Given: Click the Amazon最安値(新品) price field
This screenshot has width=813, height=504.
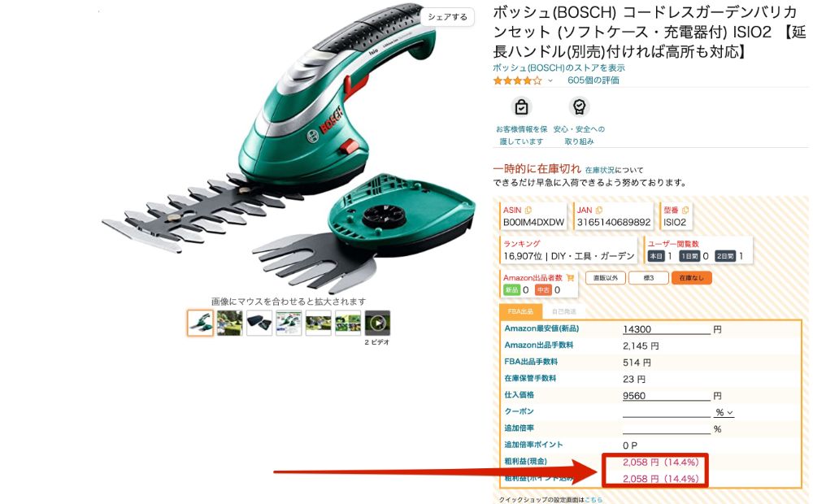Looking at the screenshot, I should (x=667, y=329).
